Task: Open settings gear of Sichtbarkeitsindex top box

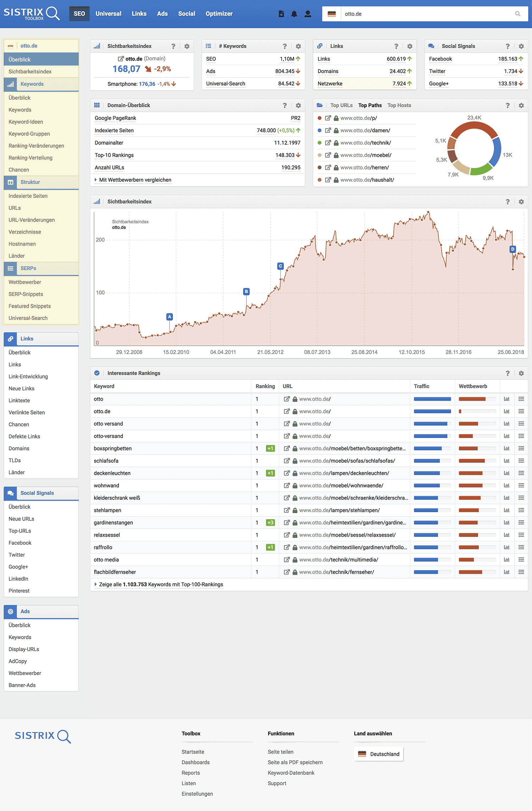Action: pyautogui.click(x=187, y=46)
